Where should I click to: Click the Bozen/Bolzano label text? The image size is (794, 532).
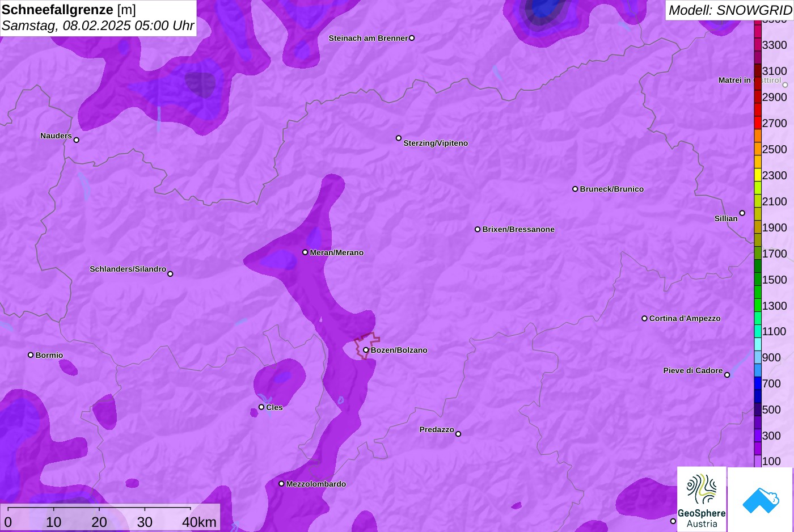pos(399,350)
